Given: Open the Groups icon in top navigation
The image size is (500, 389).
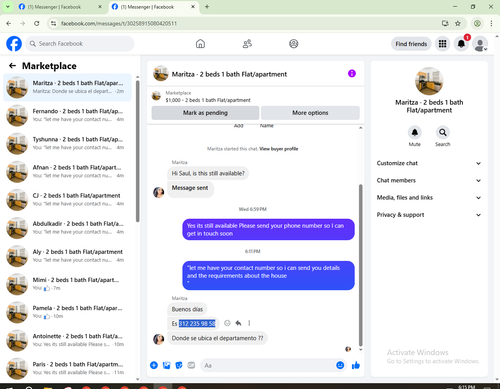Looking at the screenshot, I should point(294,44).
